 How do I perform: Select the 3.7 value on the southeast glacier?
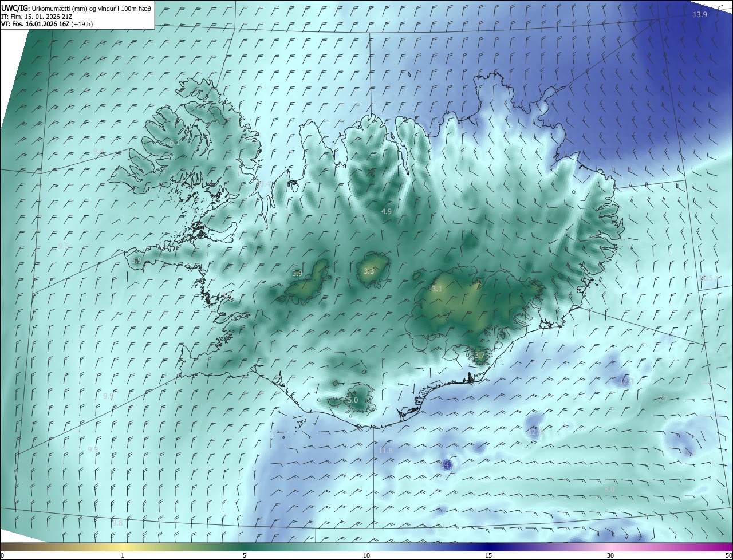(479, 356)
